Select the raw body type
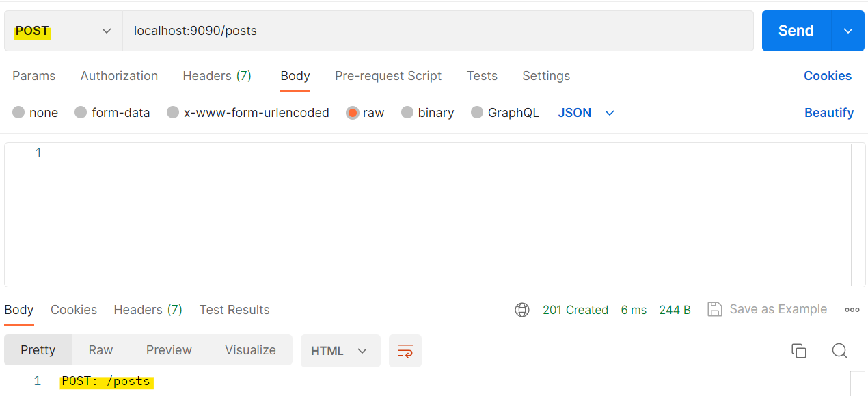The image size is (868, 396). point(353,113)
